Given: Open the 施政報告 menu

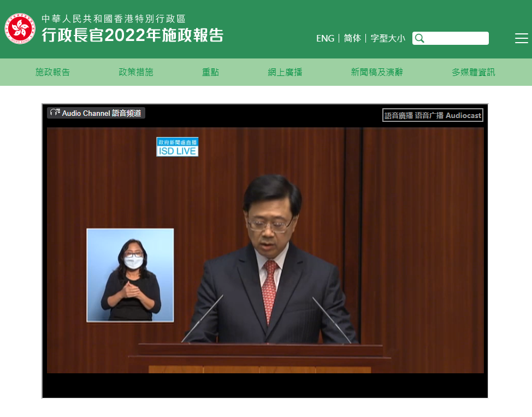Looking at the screenshot, I should [x=52, y=72].
